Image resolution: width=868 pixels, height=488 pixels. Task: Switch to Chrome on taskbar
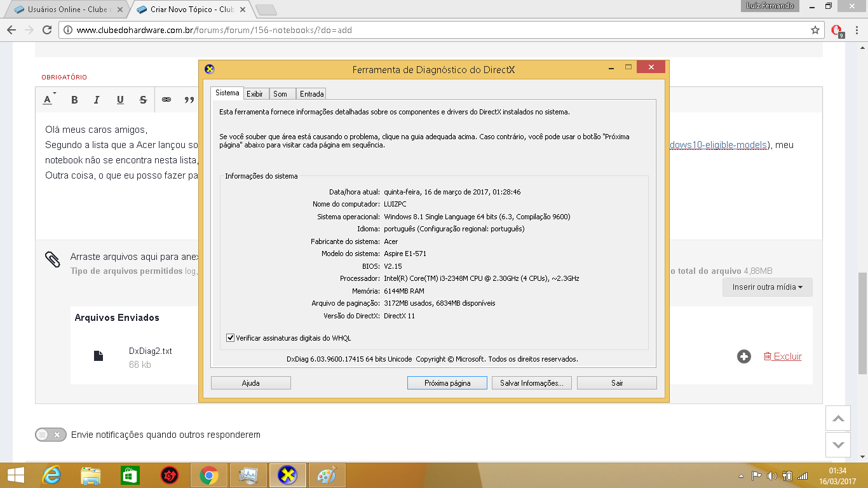pos(208,475)
